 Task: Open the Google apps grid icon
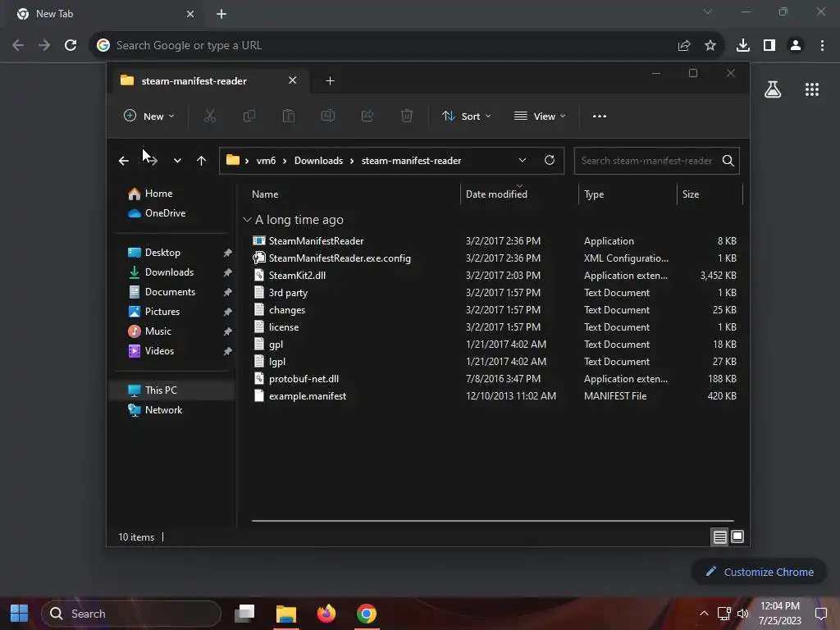(x=812, y=89)
